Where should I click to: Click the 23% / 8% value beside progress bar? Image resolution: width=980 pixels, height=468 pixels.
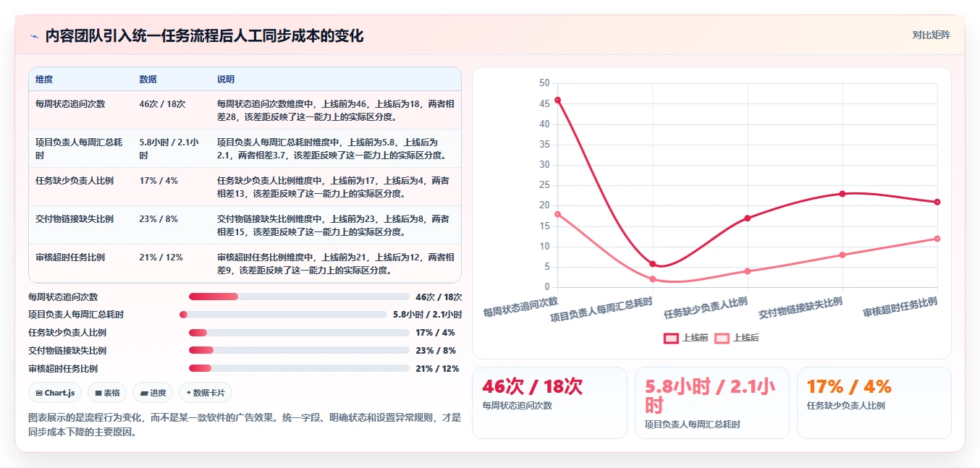point(436,351)
